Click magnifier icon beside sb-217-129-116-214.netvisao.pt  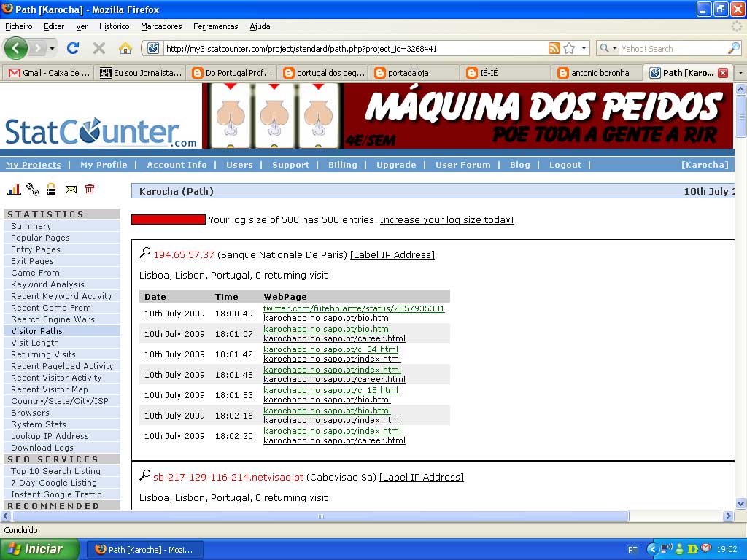(x=145, y=475)
